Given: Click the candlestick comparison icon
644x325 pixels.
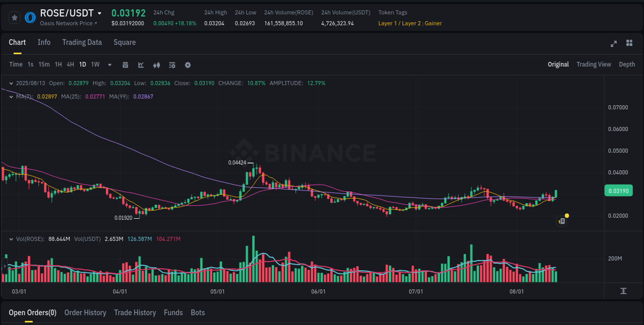Looking at the screenshot, I should click(157, 65).
